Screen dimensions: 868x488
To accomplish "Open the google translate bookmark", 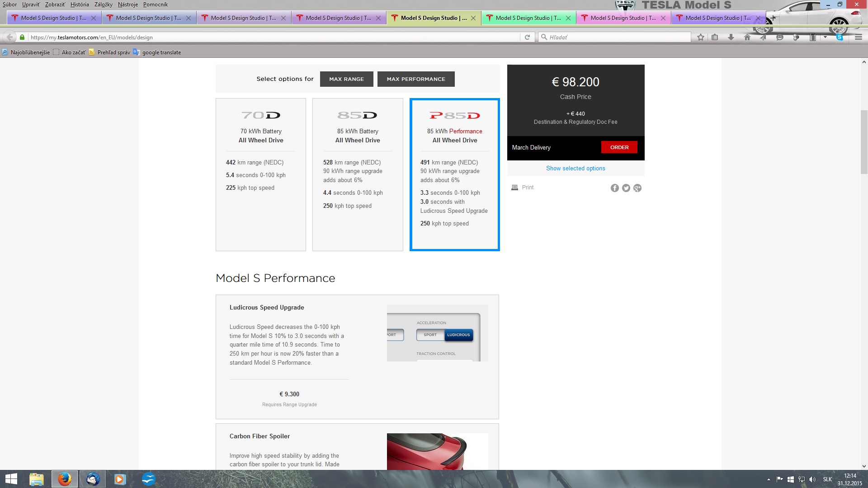I will tap(157, 52).
